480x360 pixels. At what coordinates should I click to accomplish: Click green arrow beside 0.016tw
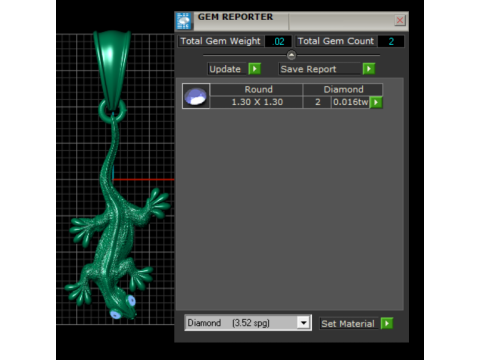pyautogui.click(x=376, y=102)
